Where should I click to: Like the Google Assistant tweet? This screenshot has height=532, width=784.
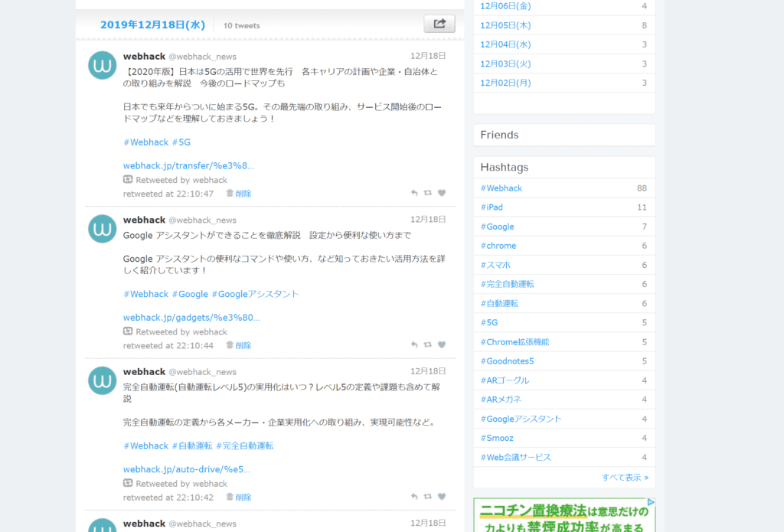(442, 345)
